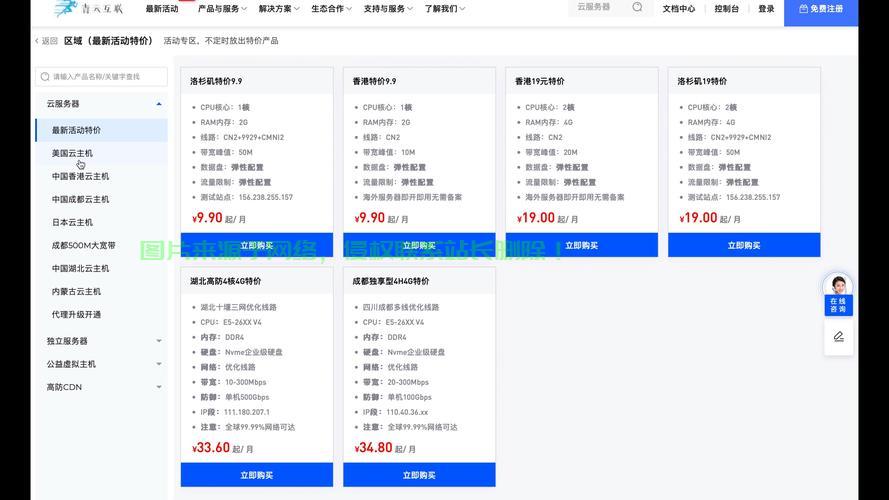
Task: Click the back arrow next to 返回
Action: 38,41
